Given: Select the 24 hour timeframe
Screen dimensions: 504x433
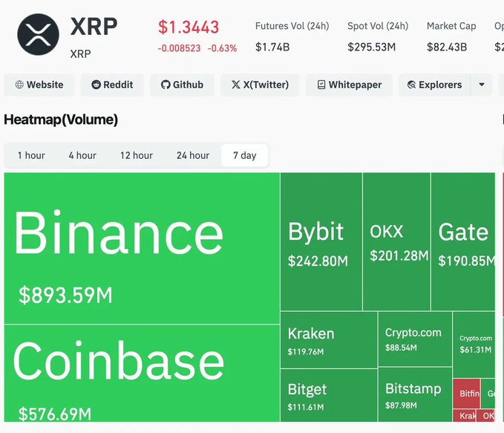Looking at the screenshot, I should click(193, 155).
